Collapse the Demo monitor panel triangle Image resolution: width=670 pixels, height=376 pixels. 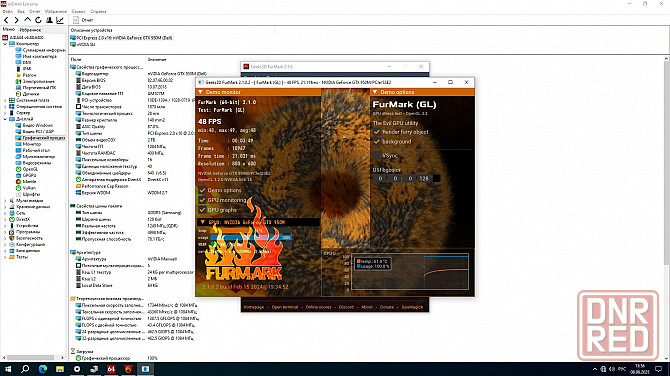[x=200, y=92]
